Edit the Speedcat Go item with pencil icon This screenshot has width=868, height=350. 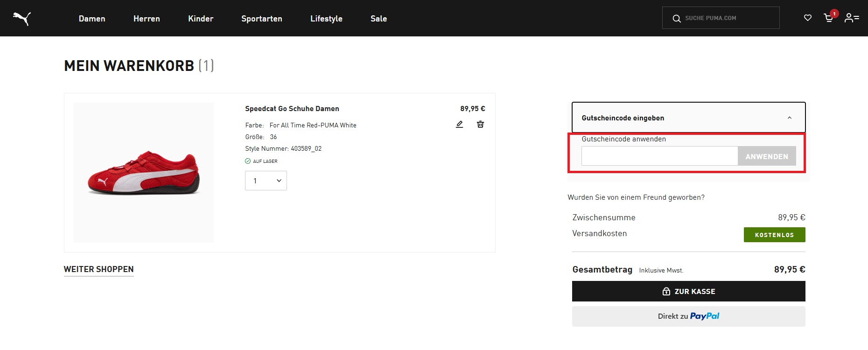click(x=460, y=124)
